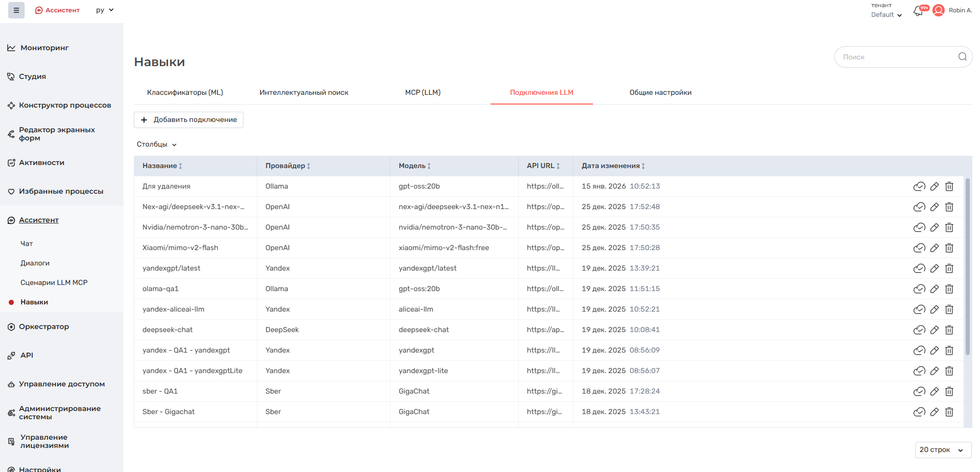Open Сценарии LLM MCP in sidebar
Viewport: 980px width, 472px height.
(54, 282)
